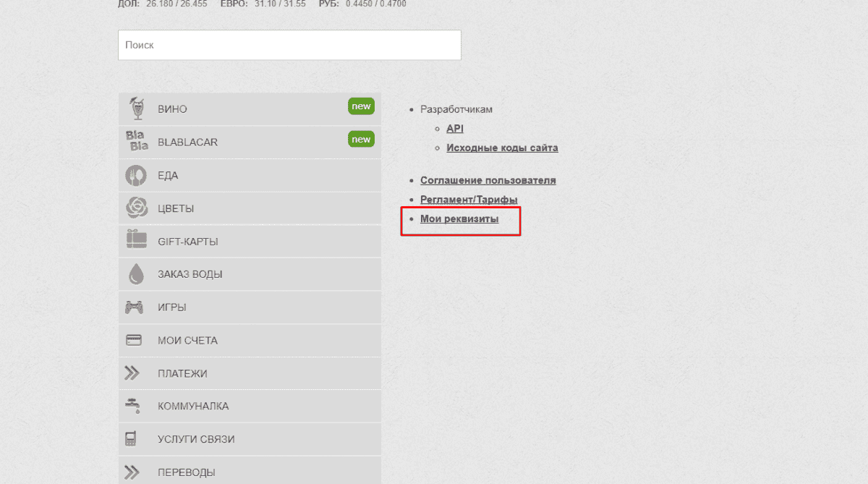Viewport: 868px width, 484px height.
Task: Open Соглашение пользователя link
Action: click(488, 180)
